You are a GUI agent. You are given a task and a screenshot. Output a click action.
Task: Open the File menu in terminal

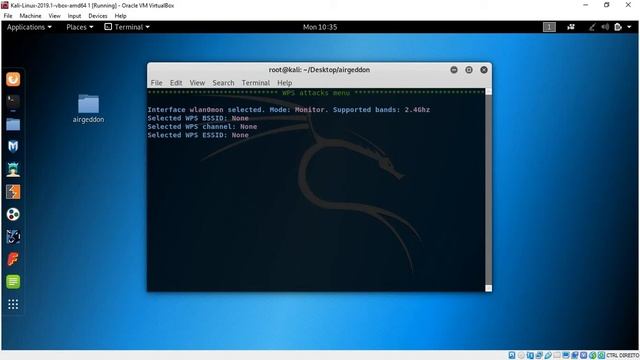point(156,83)
